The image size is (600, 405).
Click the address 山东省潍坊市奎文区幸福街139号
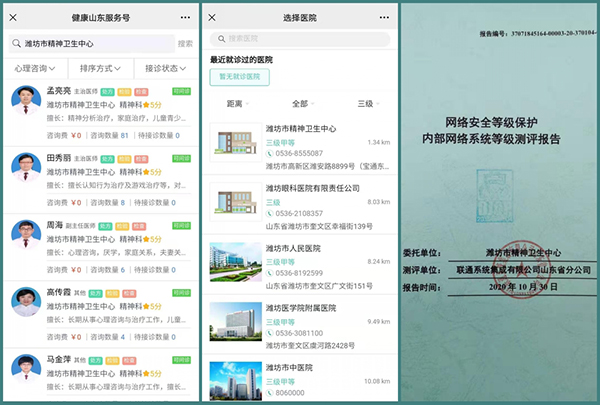(x=319, y=226)
